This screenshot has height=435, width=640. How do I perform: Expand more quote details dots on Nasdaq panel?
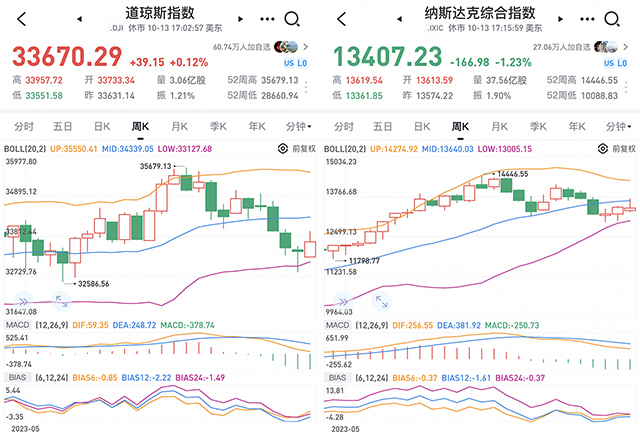[x=626, y=88]
